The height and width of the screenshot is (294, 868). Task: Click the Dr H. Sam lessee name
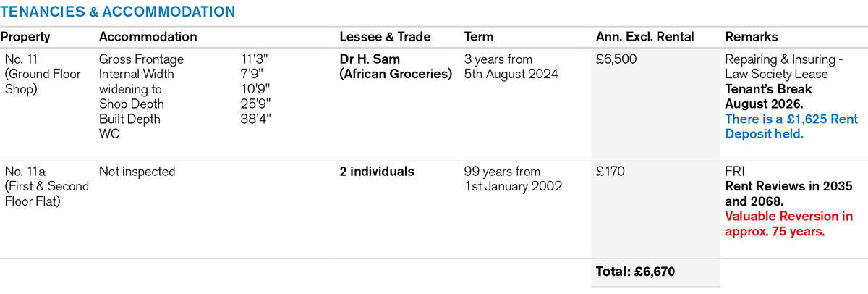[369, 59]
